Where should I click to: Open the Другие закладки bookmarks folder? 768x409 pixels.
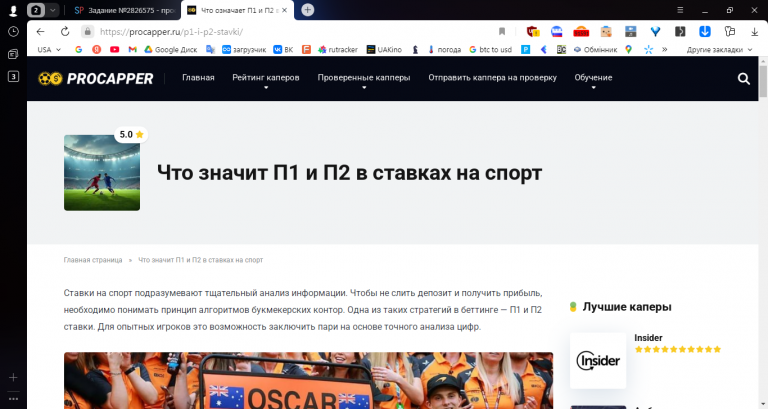tap(719, 49)
